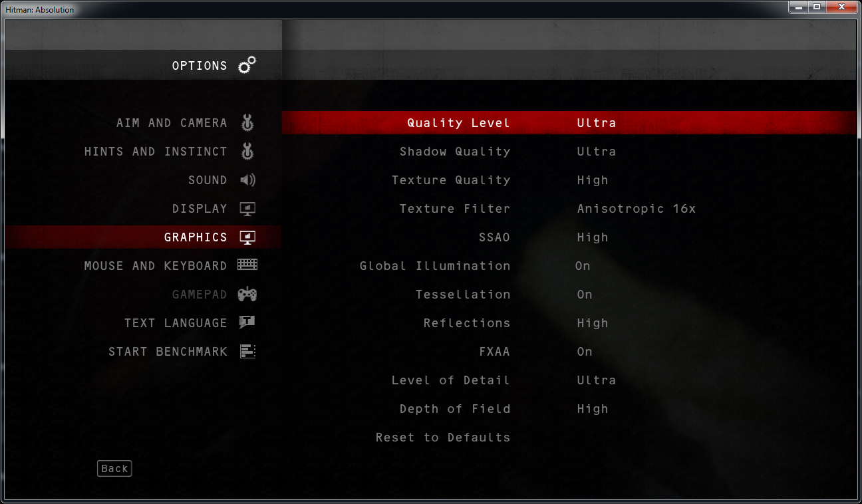Select the Tessellation label
862x504 pixels.
(x=463, y=295)
